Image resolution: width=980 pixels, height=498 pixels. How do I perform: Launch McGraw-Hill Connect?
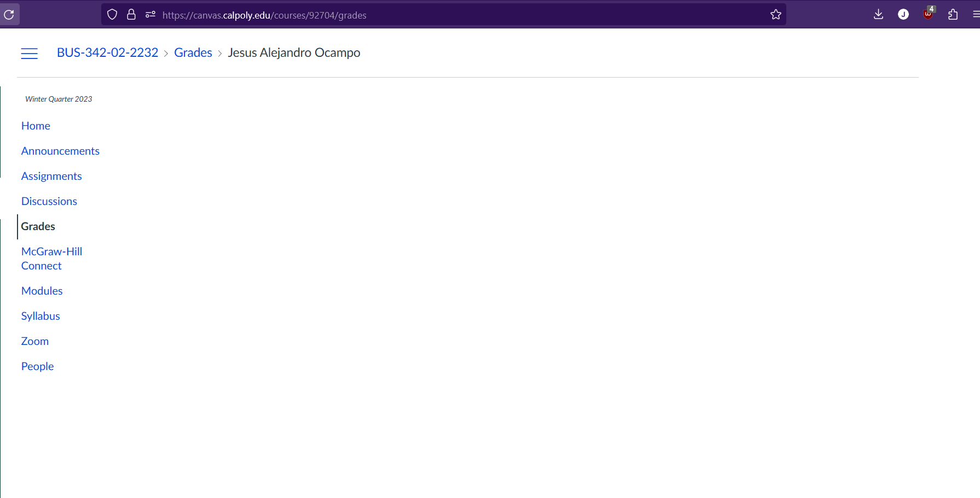(x=51, y=258)
